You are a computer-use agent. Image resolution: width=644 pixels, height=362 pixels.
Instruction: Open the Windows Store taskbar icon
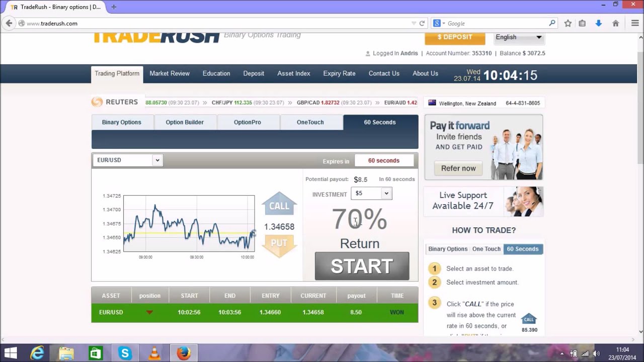click(96, 353)
